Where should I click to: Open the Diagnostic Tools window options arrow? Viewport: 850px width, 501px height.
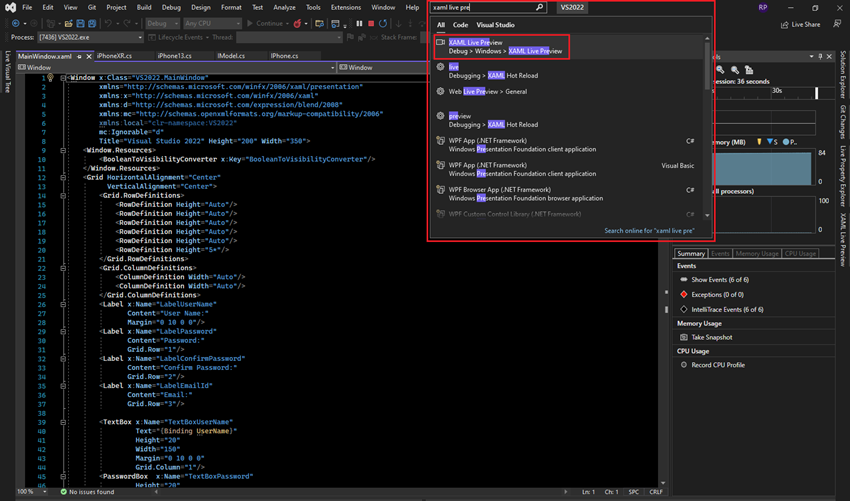[x=812, y=56]
